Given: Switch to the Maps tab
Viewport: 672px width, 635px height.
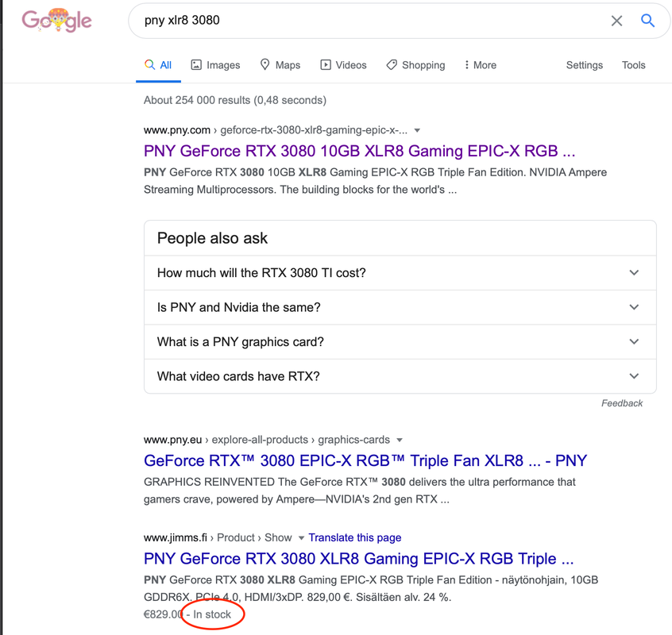Looking at the screenshot, I should point(280,65).
